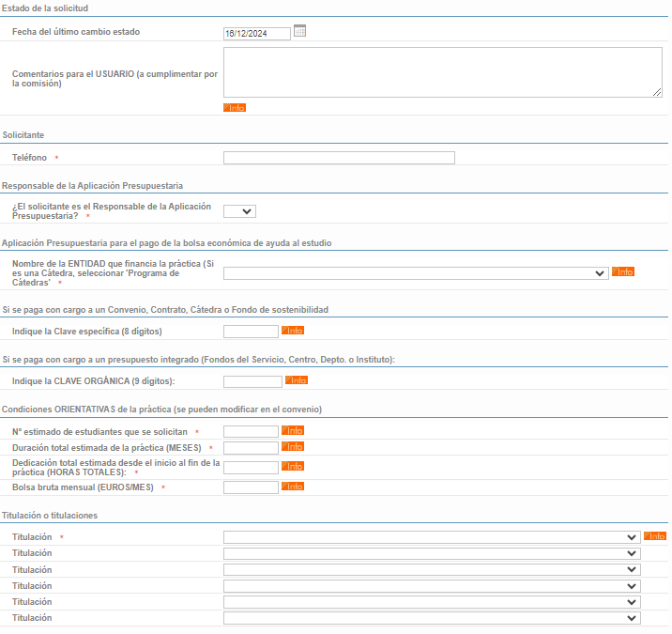This screenshot has width=672, height=634.
Task: Grab the comments textarea resize handle
Action: 657,92
